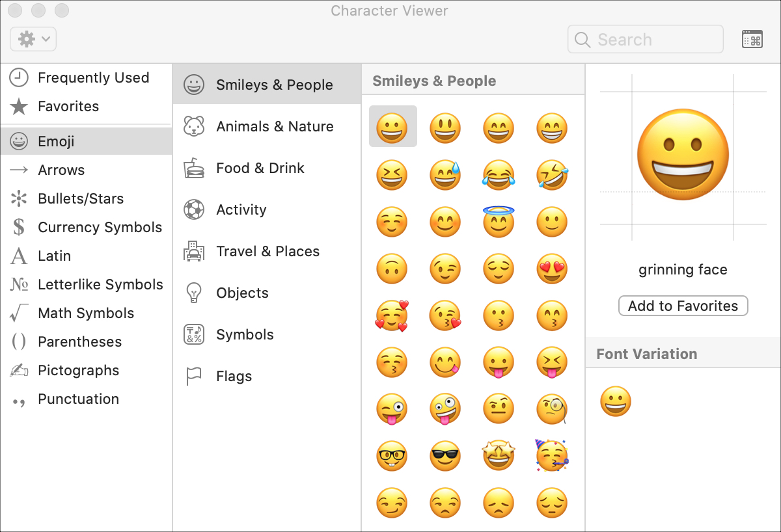Viewport: 781px width, 532px height.
Task: Switch to Activity subcategory
Action: (x=267, y=209)
